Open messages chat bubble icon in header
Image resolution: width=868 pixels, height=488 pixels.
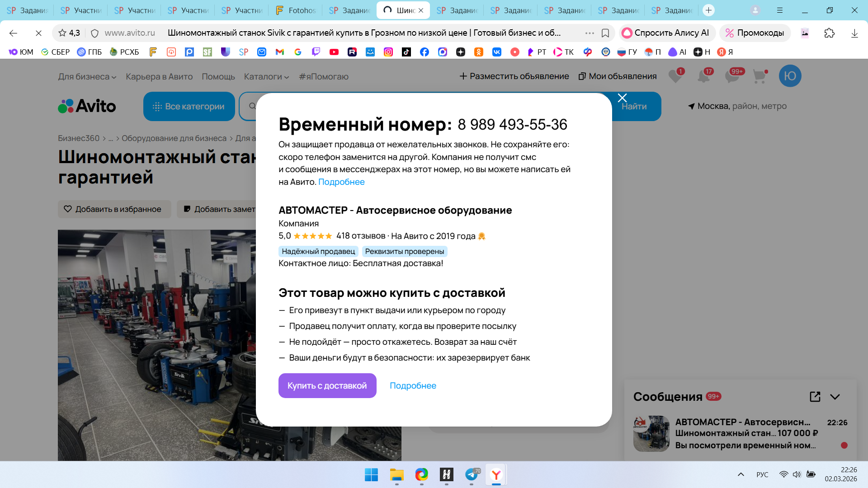pos(732,76)
